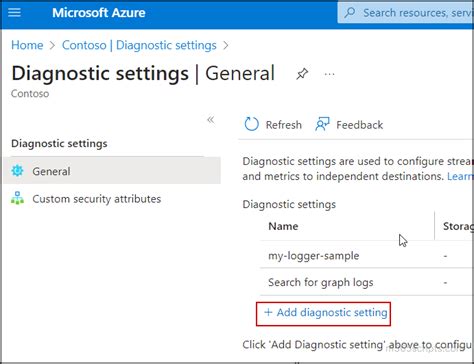
Task: Click the Microsoft Azure logo text
Action: (99, 13)
